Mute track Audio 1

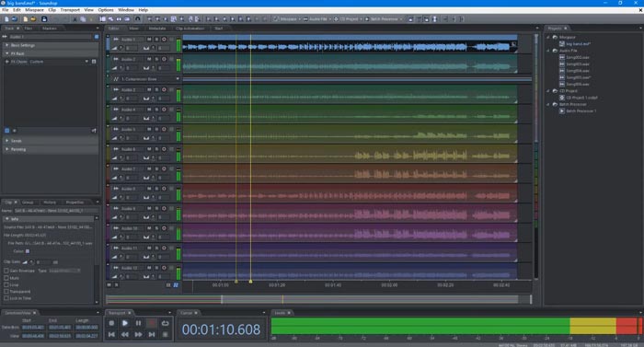tap(149, 40)
